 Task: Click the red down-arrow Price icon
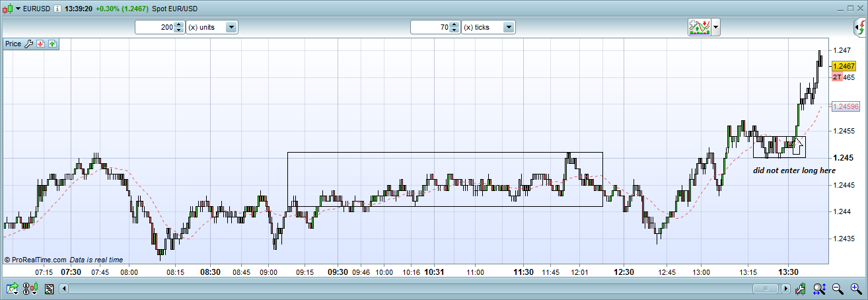click(x=40, y=44)
